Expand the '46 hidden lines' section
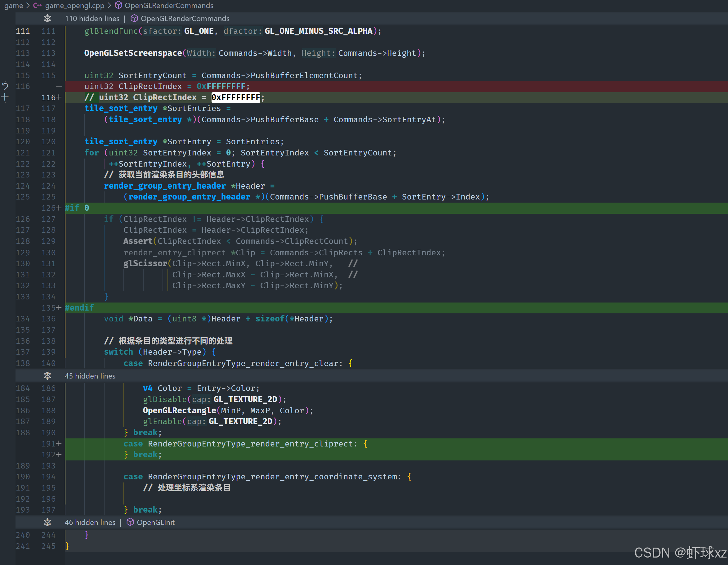 90,522
